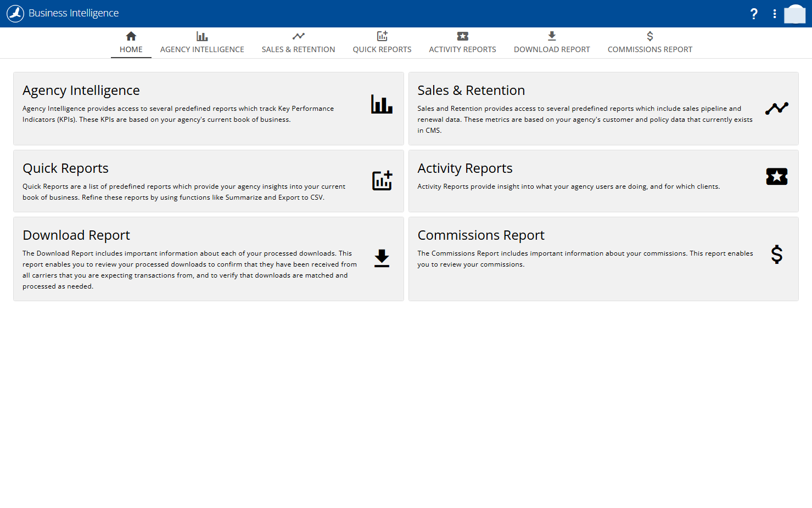
Task: Open the Agency Intelligence card heading
Action: pyautogui.click(x=81, y=91)
